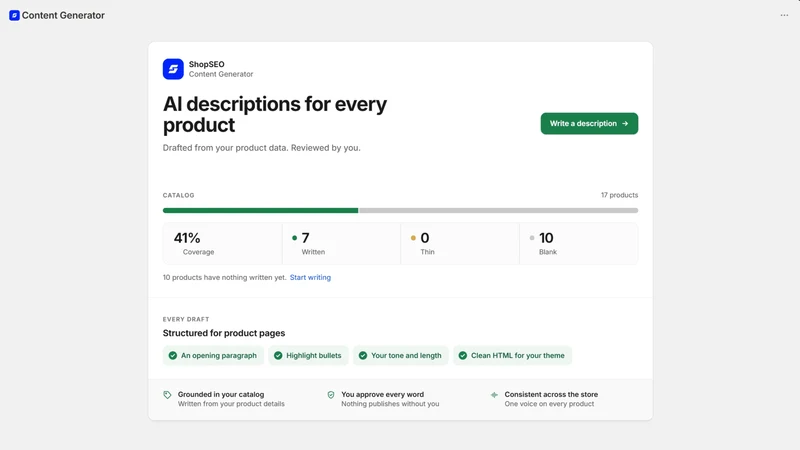The image size is (800, 450).
Task: Select the 0 Thin stat card
Action: coord(460,243)
